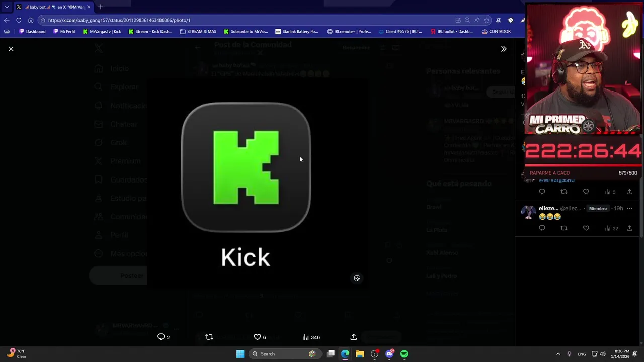Go to the browser home page
Image resolution: width=644 pixels, height=362 pixels.
(31, 20)
